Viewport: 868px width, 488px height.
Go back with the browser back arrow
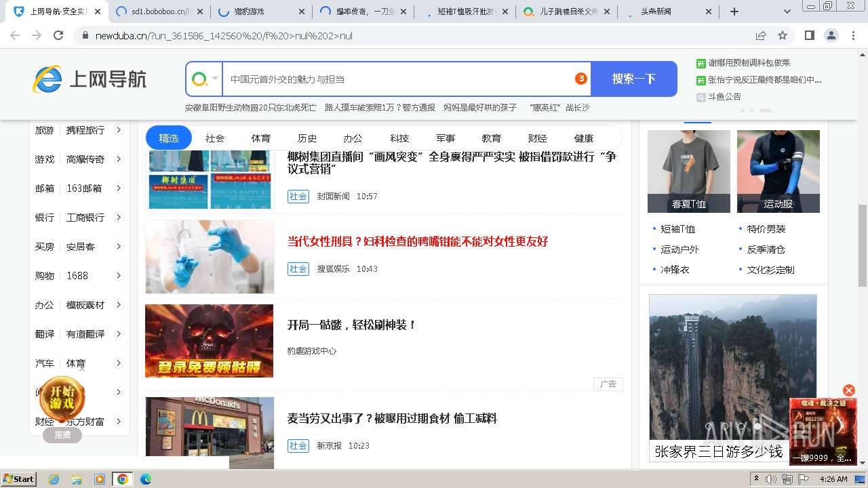tap(15, 35)
